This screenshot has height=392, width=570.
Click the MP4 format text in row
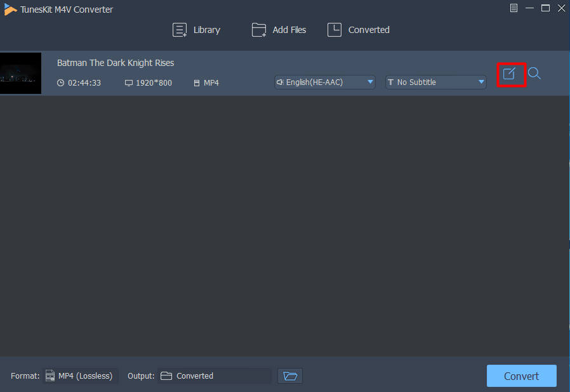[x=211, y=83]
